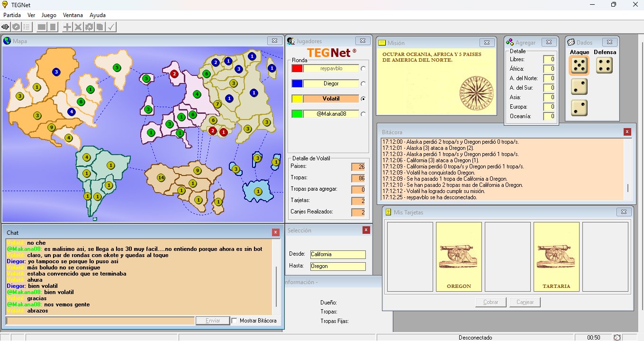
Task: Click Volatil's yellow color swatch
Action: click(297, 99)
